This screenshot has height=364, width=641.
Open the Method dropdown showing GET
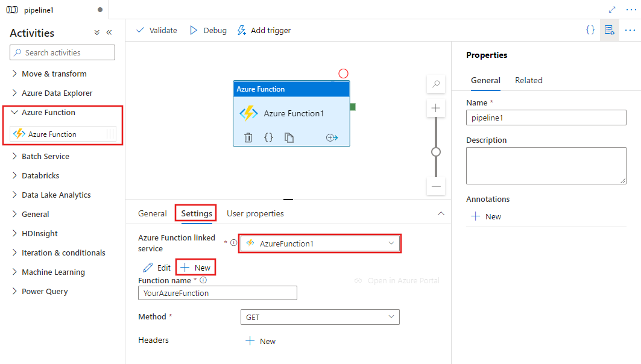pyautogui.click(x=393, y=316)
